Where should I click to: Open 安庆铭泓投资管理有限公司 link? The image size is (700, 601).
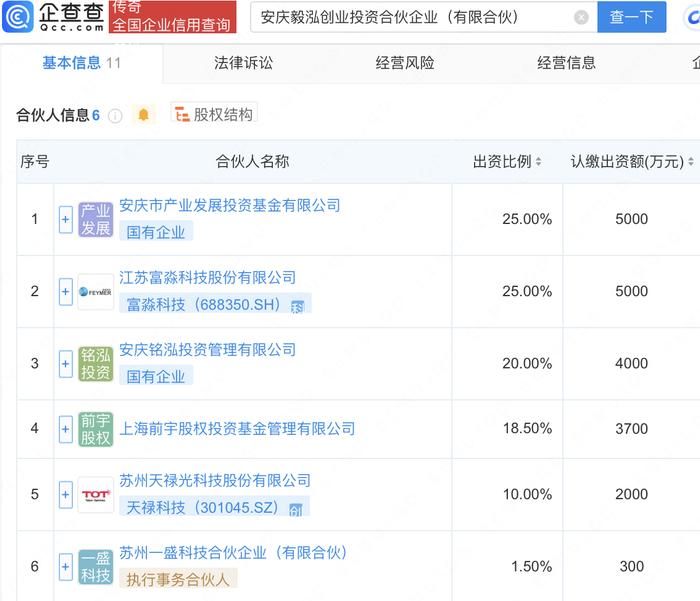coord(208,350)
